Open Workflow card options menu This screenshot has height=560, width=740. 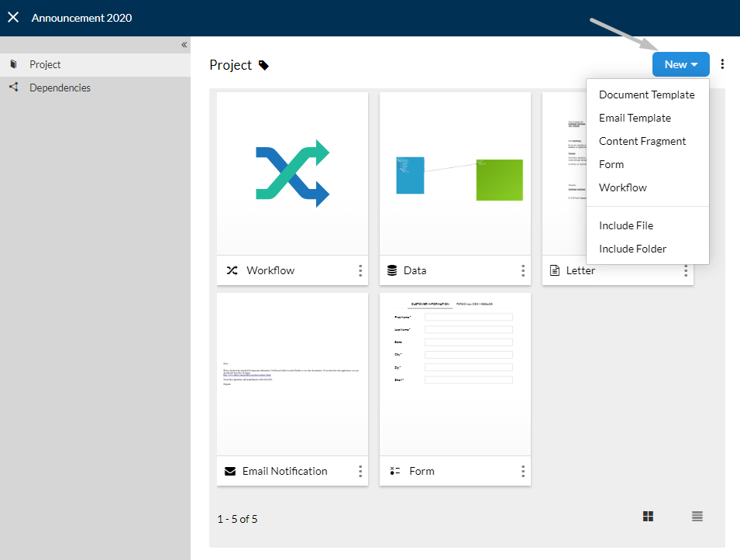(360, 270)
